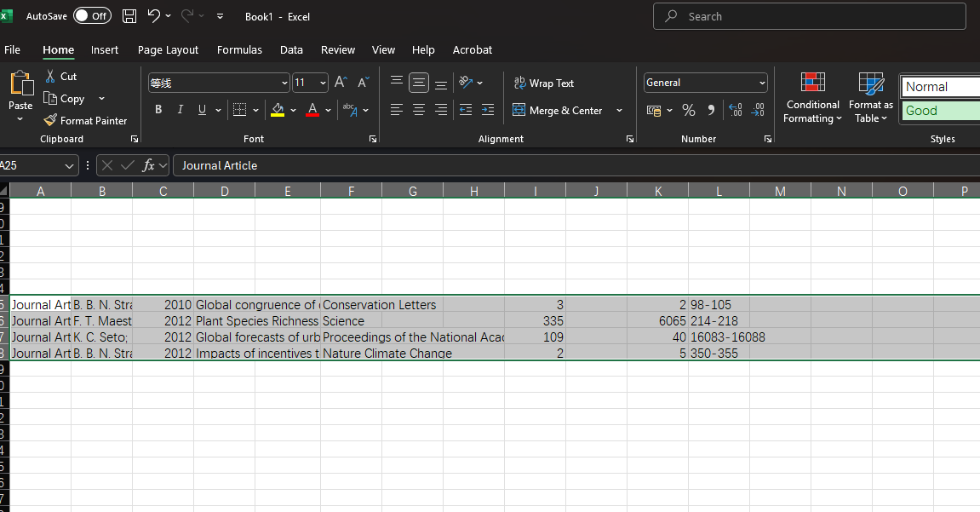Click Merge & Center button

558,110
